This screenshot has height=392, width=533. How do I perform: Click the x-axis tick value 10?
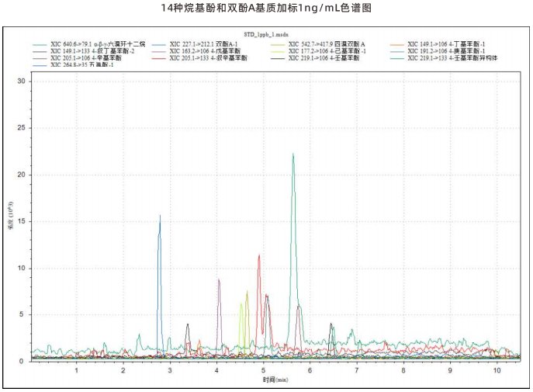click(x=497, y=370)
